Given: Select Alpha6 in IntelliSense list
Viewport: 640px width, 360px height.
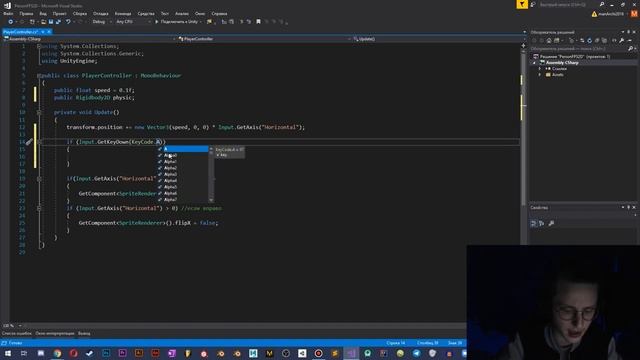Looking at the screenshot, I should [x=183, y=193].
